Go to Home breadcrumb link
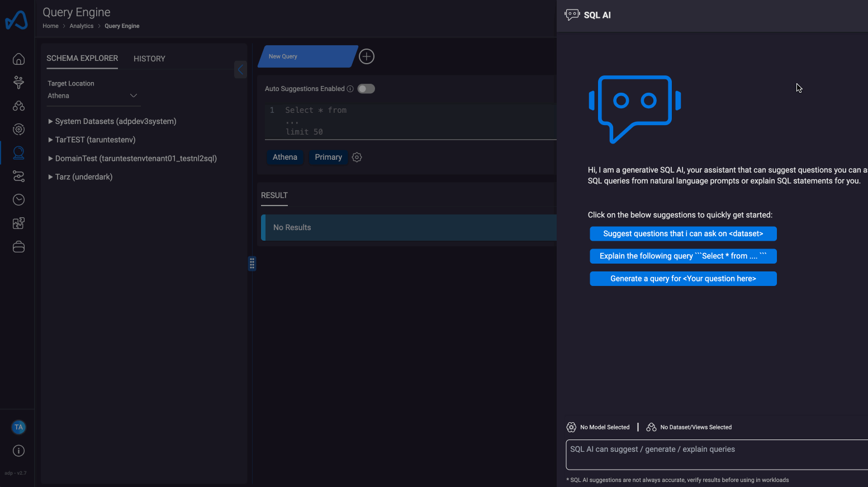Screen dimensions: 868x487 click(x=50, y=26)
